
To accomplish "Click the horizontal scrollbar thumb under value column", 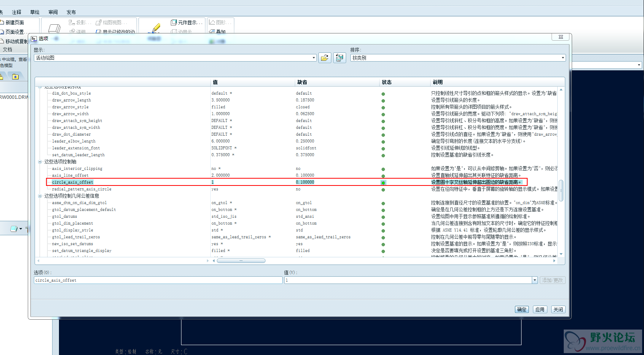I will pos(241,261).
